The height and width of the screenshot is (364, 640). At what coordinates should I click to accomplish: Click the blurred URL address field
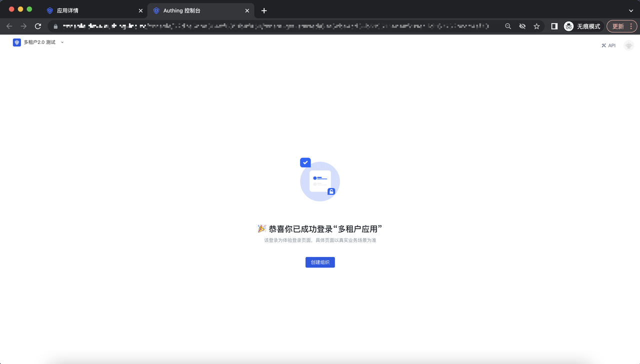tap(275, 26)
